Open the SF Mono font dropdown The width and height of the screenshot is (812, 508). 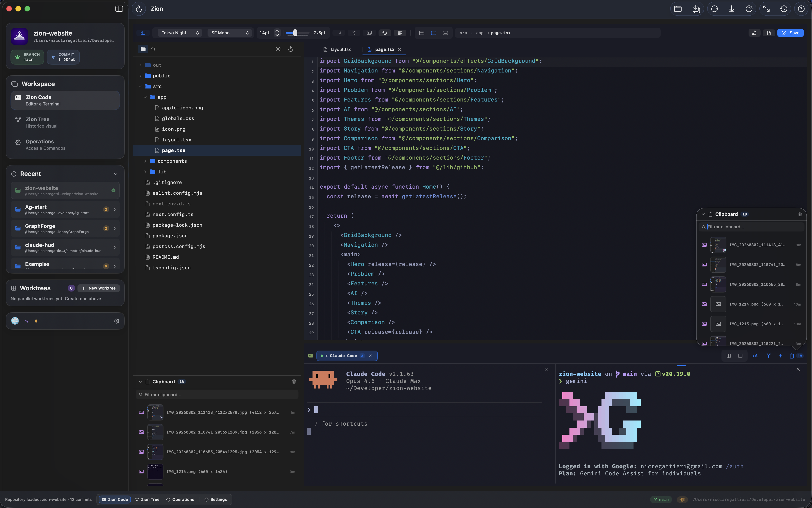click(x=230, y=33)
